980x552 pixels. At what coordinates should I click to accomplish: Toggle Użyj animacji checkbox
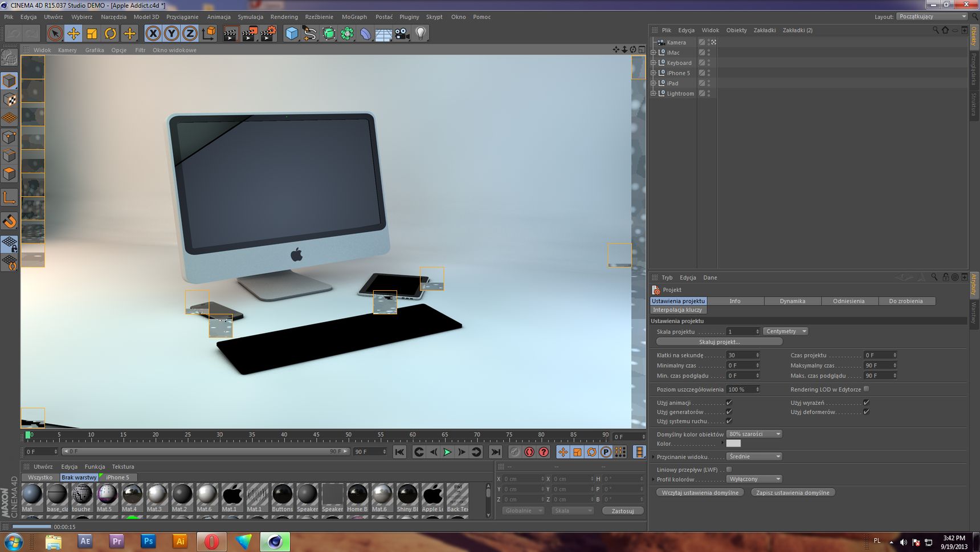point(729,403)
